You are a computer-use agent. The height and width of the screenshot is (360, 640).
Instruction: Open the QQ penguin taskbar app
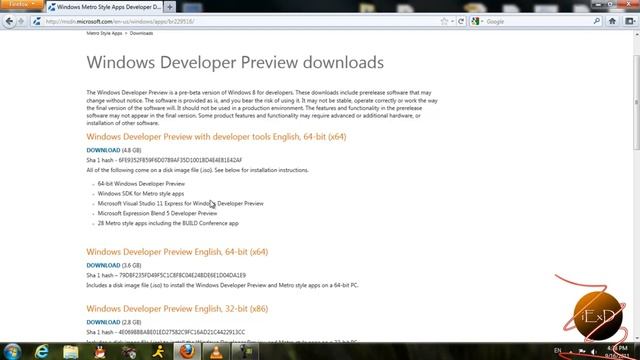pyautogui.click(x=100, y=351)
